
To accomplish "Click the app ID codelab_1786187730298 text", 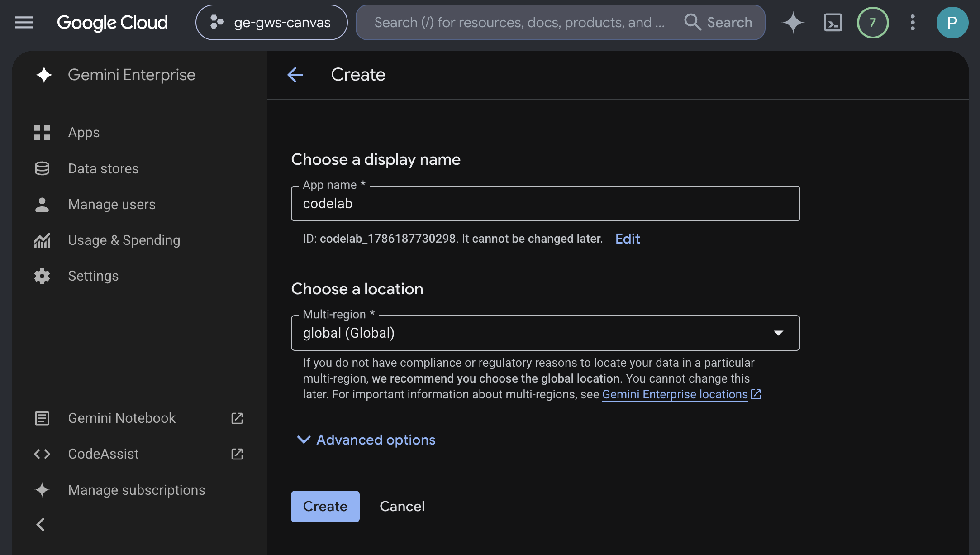I will click(388, 239).
